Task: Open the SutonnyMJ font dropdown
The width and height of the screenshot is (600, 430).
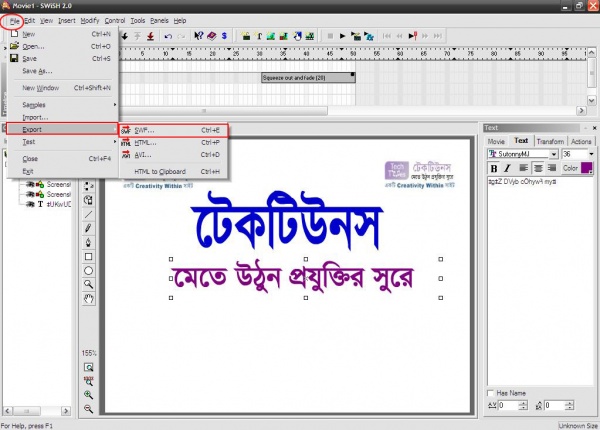Action: pyautogui.click(x=553, y=154)
